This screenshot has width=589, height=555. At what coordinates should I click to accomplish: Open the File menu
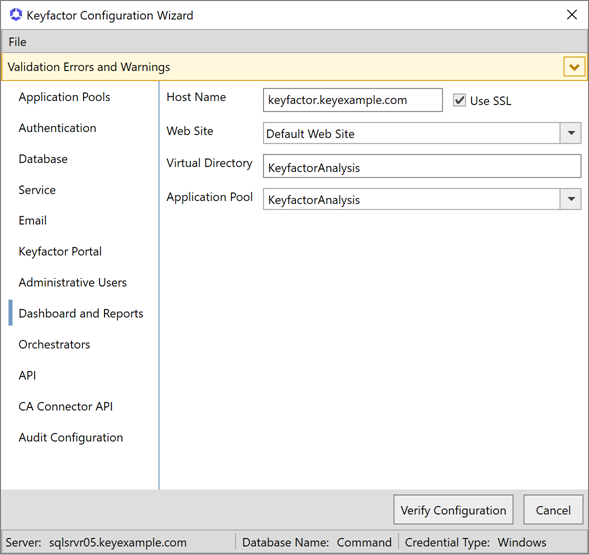pyautogui.click(x=18, y=42)
